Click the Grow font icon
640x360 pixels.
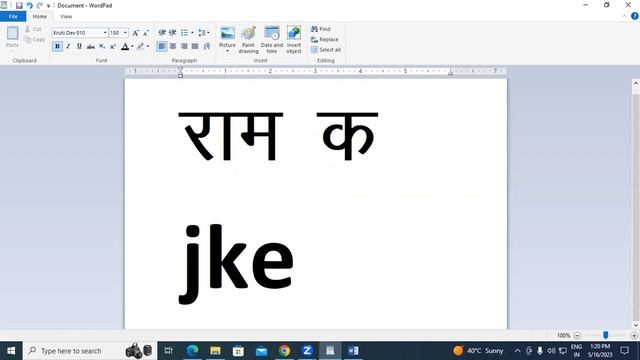coord(136,33)
